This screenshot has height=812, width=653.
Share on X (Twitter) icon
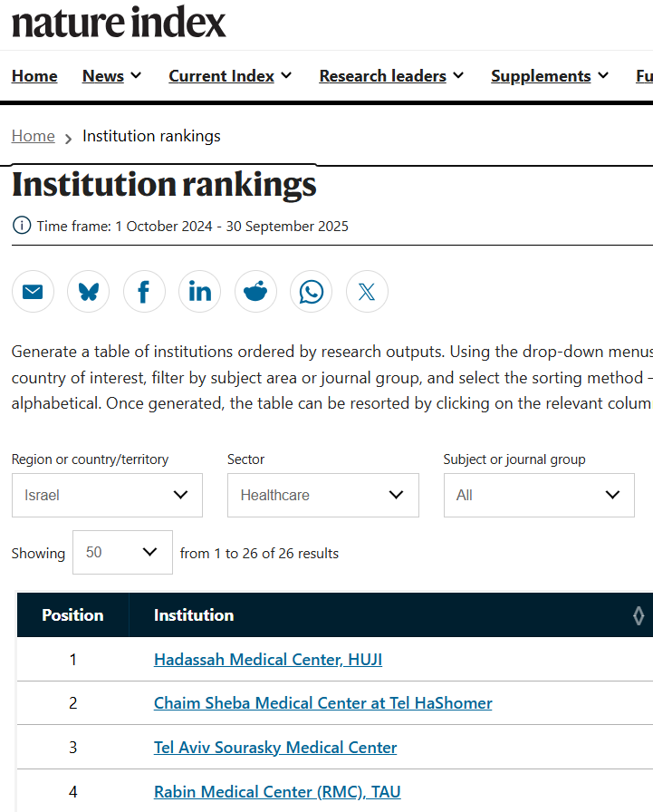(x=367, y=292)
